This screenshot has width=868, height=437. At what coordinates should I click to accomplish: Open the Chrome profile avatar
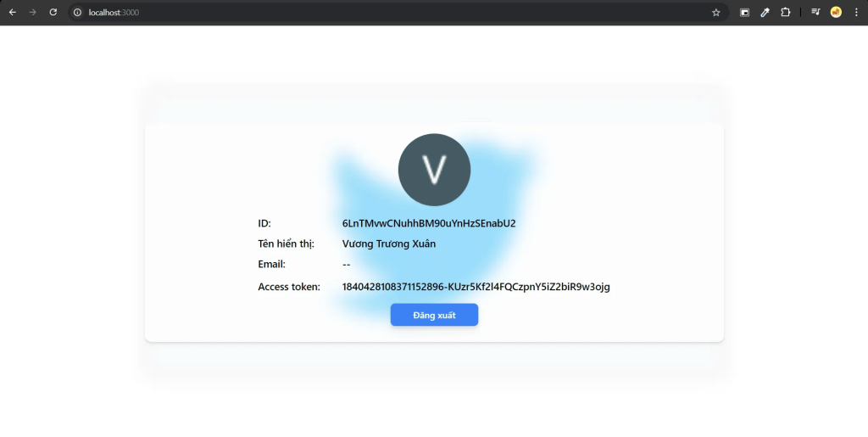[x=836, y=12]
